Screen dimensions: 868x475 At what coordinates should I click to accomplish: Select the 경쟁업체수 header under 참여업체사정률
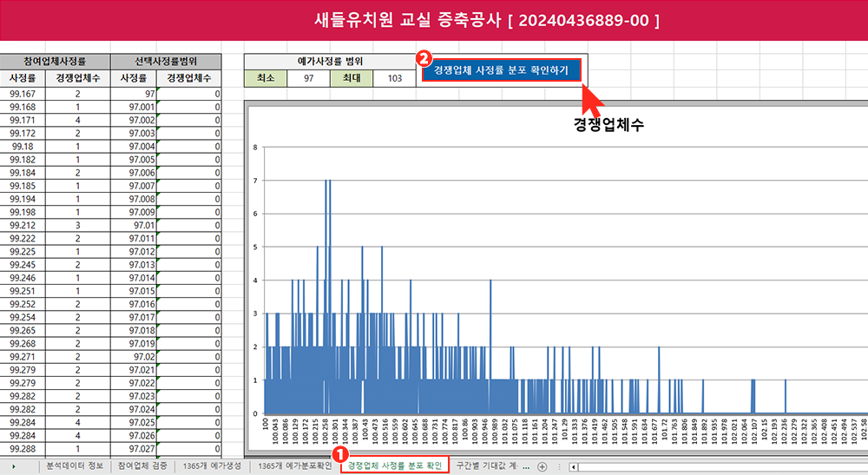[x=77, y=78]
